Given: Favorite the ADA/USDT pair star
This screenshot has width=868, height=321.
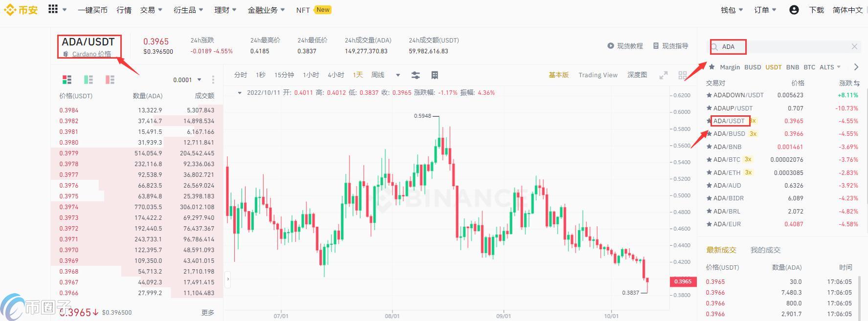Looking at the screenshot, I should 709,121.
